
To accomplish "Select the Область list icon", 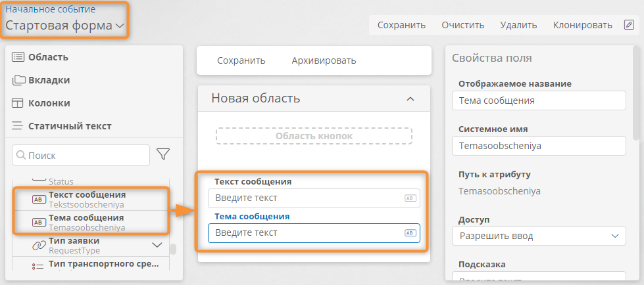I will 18,57.
